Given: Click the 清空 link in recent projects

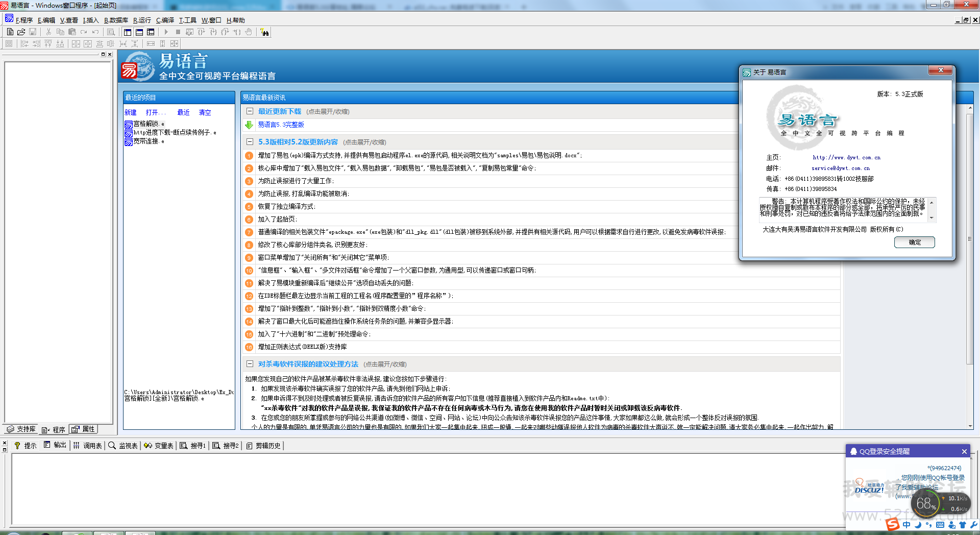Looking at the screenshot, I should tap(205, 112).
